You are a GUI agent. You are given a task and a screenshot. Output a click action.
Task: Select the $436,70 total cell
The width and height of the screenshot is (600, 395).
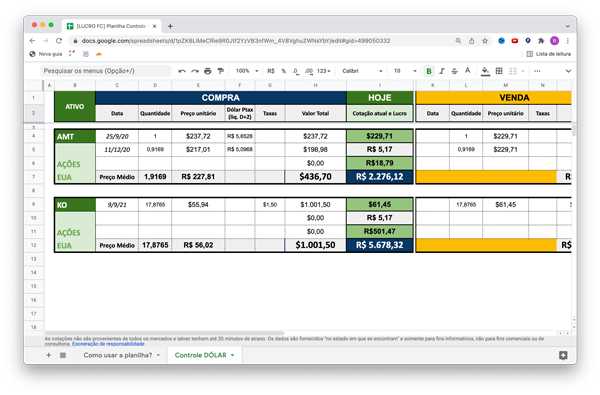[315, 177]
